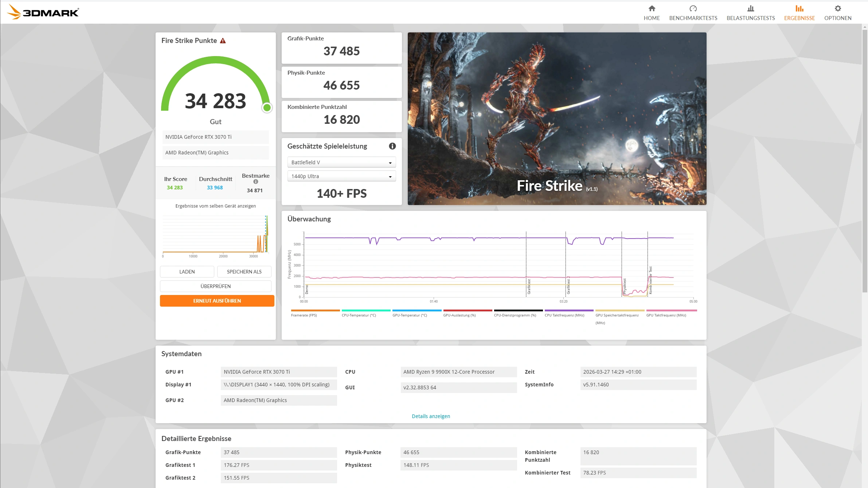868x488 pixels.
Task: Toggle CPU Taktfrequenz legend swatch
Action: click(x=568, y=311)
